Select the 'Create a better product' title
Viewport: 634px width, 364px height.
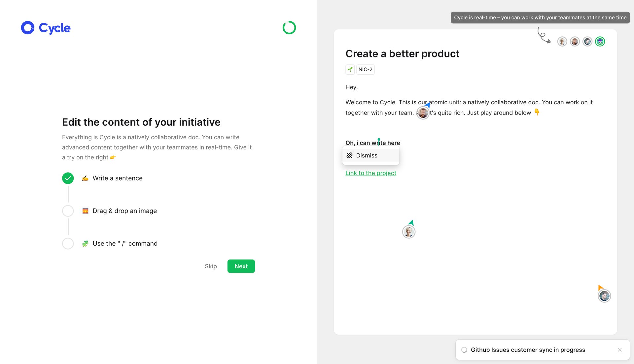tap(402, 53)
